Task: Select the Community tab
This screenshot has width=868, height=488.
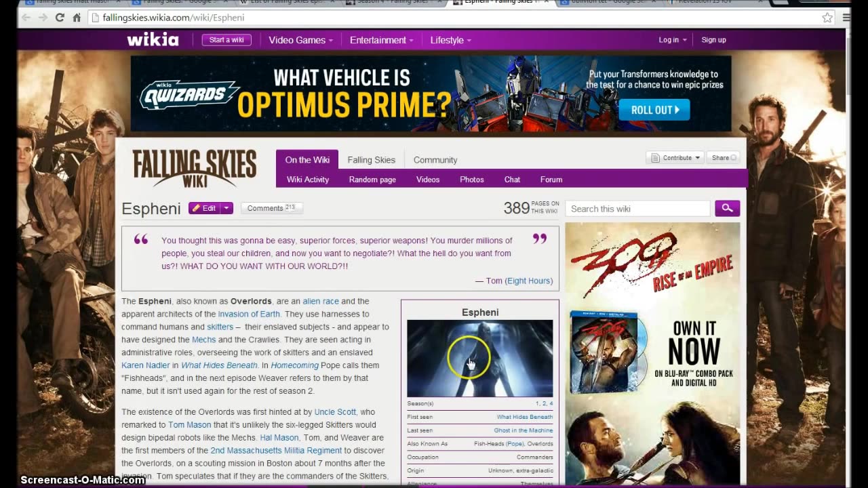Action: click(x=435, y=160)
